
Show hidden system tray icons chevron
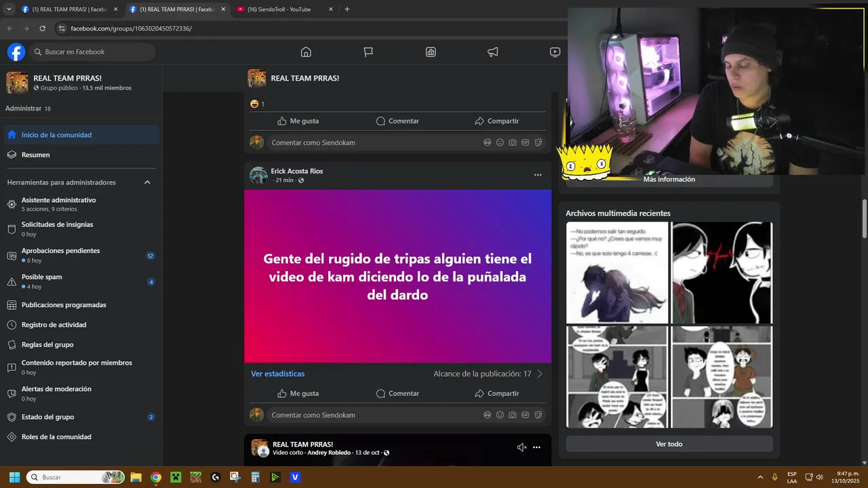click(759, 477)
